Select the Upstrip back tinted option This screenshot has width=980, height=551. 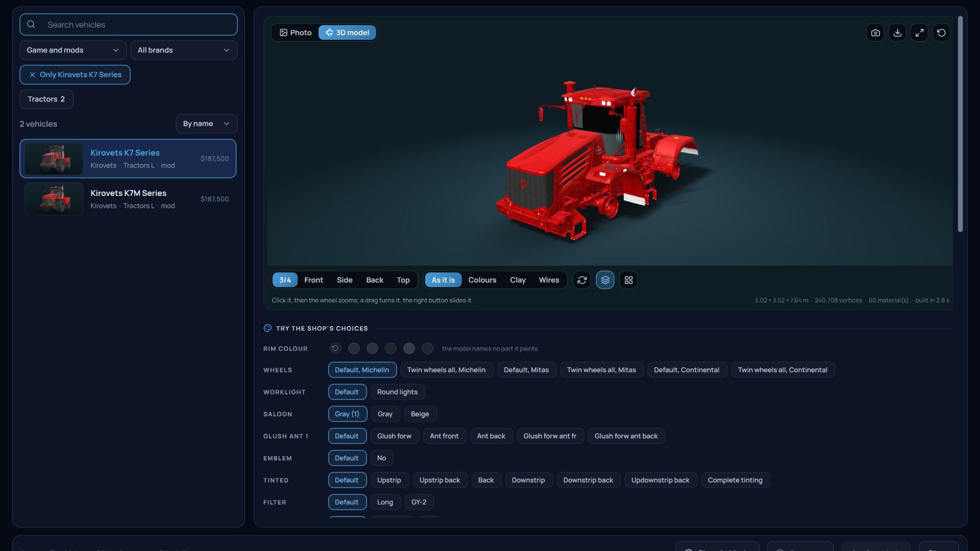[x=439, y=480]
